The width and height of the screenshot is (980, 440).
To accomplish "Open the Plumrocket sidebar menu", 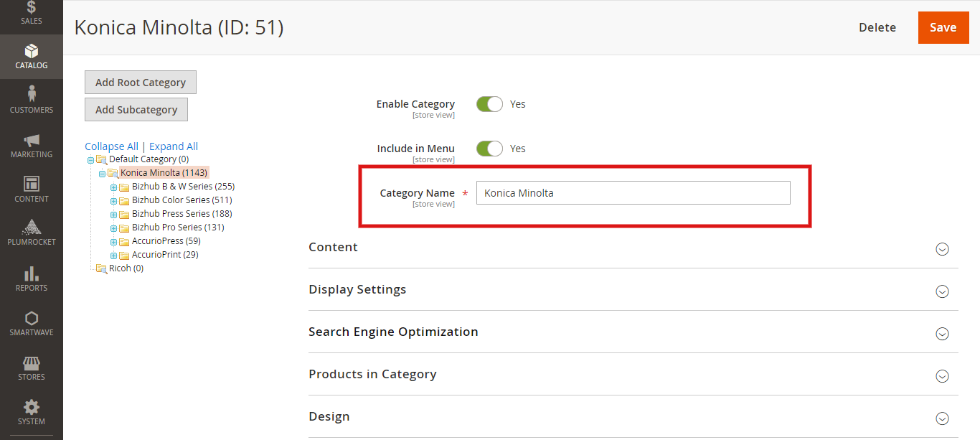I will pos(31,234).
